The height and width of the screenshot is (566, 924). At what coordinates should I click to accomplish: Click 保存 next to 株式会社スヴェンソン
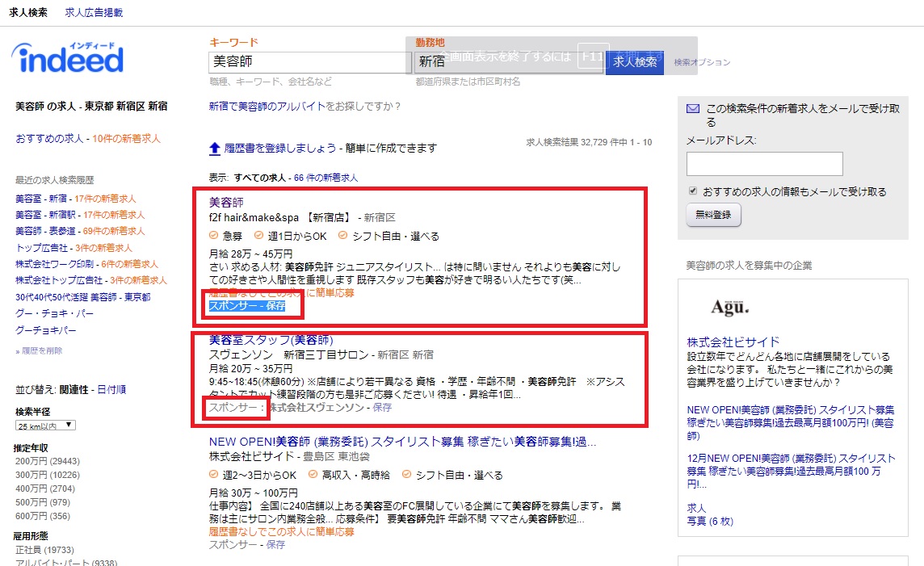pyautogui.click(x=382, y=408)
